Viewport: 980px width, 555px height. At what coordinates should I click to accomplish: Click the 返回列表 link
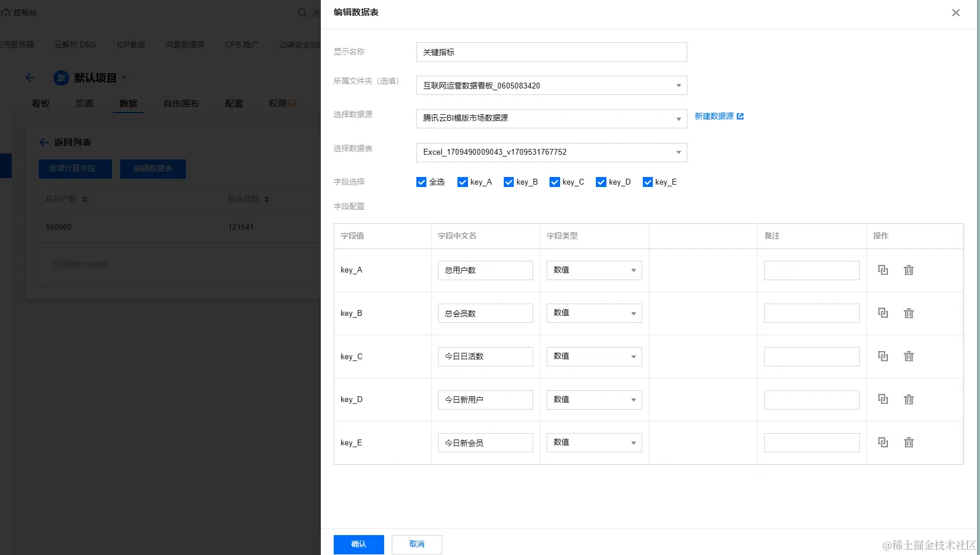click(73, 142)
